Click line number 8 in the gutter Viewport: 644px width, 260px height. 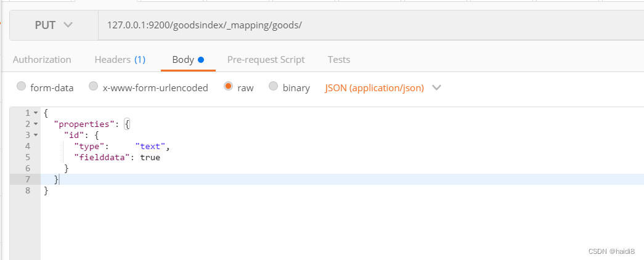coord(26,190)
